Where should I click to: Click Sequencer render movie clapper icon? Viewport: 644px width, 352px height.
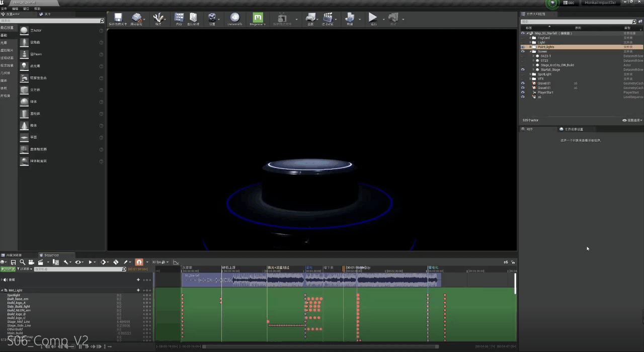click(x=41, y=262)
